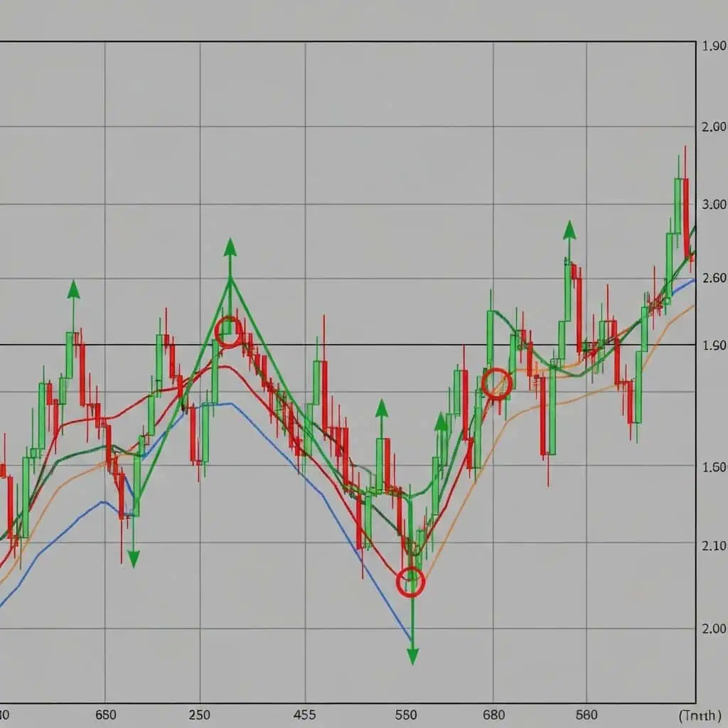Click the 250 time axis label
The height and width of the screenshot is (728, 728).
(x=200, y=714)
